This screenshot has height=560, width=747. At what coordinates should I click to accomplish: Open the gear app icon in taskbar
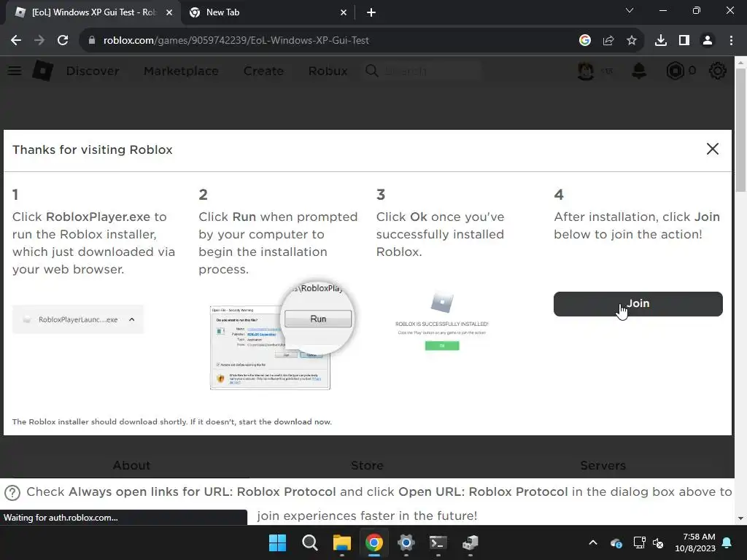[406, 542]
